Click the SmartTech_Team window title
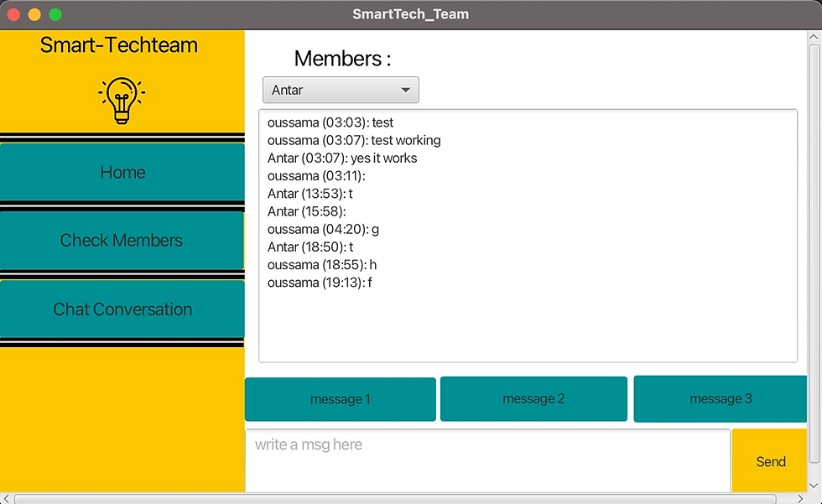The height and width of the screenshot is (504, 822). pyautogui.click(x=410, y=14)
